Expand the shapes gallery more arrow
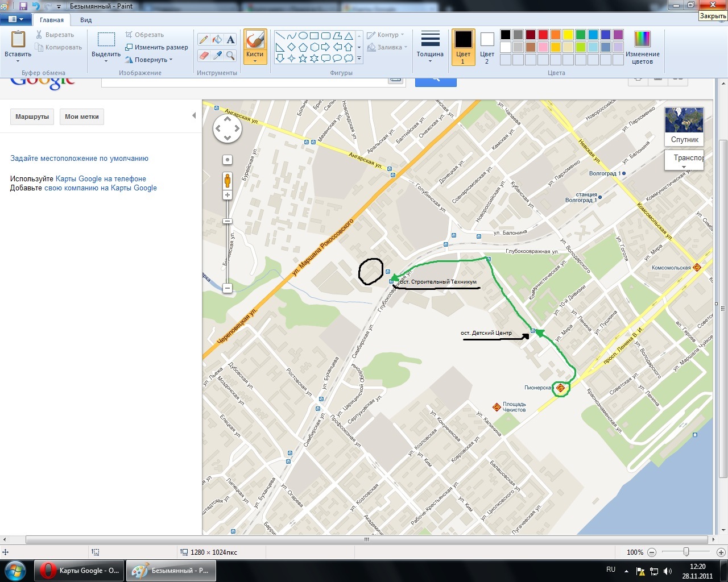This screenshot has width=728, height=582. [x=359, y=58]
